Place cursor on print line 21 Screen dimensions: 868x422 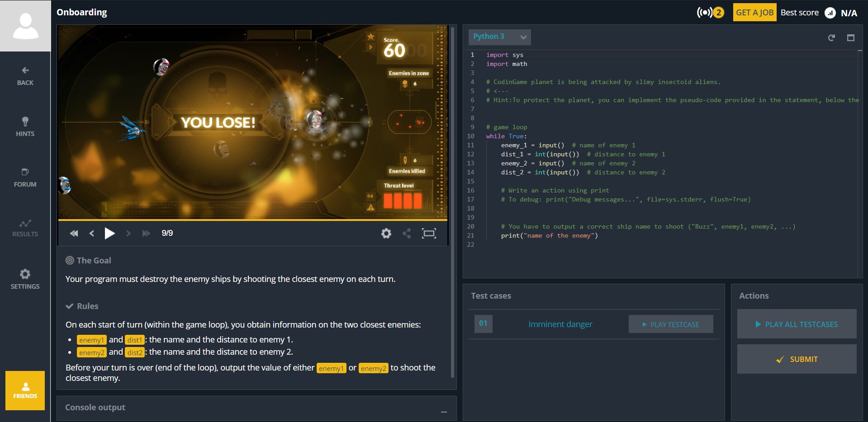(x=549, y=235)
